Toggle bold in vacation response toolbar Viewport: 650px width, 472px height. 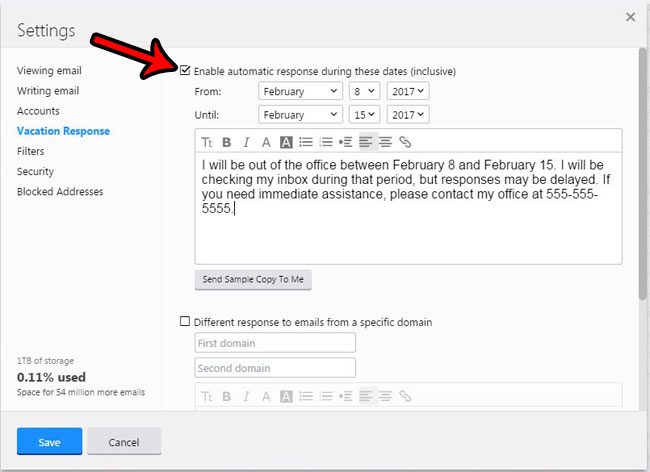click(226, 143)
